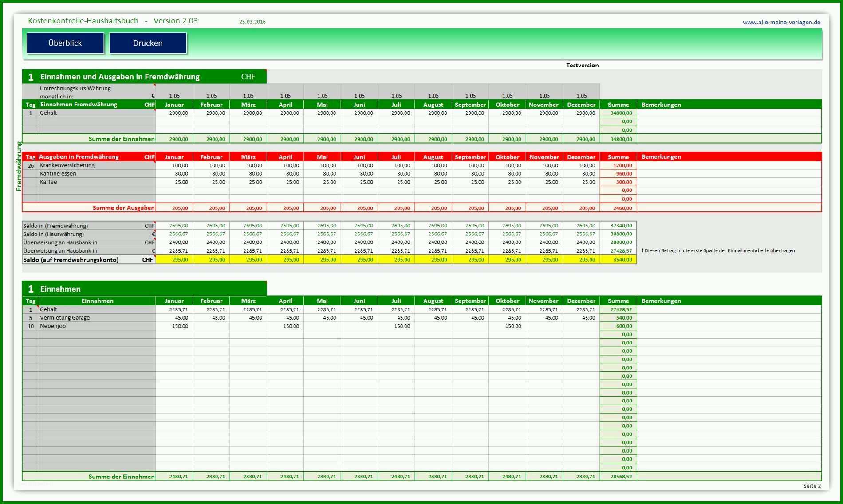Select Krankenversicherung sum 1200,00
The width and height of the screenshot is (843, 504).
618,165
